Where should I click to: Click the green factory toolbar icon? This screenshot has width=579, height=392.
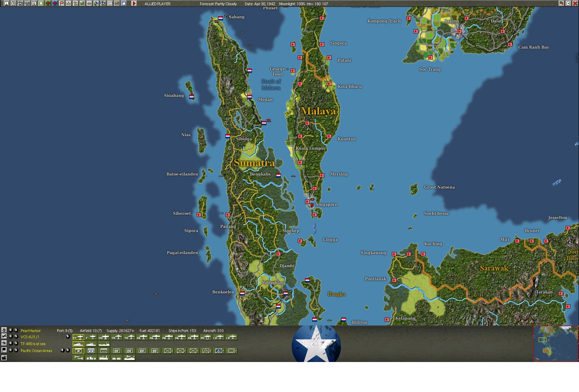82,3
